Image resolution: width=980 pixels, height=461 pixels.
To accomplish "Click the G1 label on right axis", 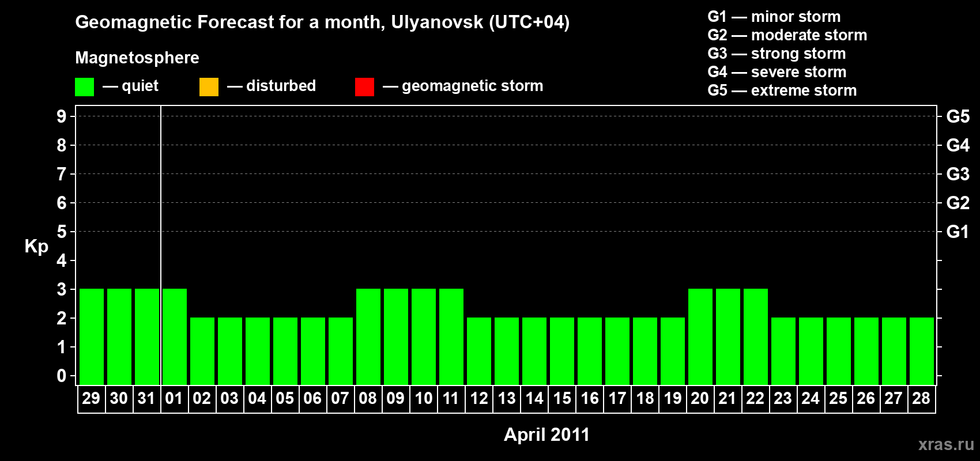I will click(958, 232).
